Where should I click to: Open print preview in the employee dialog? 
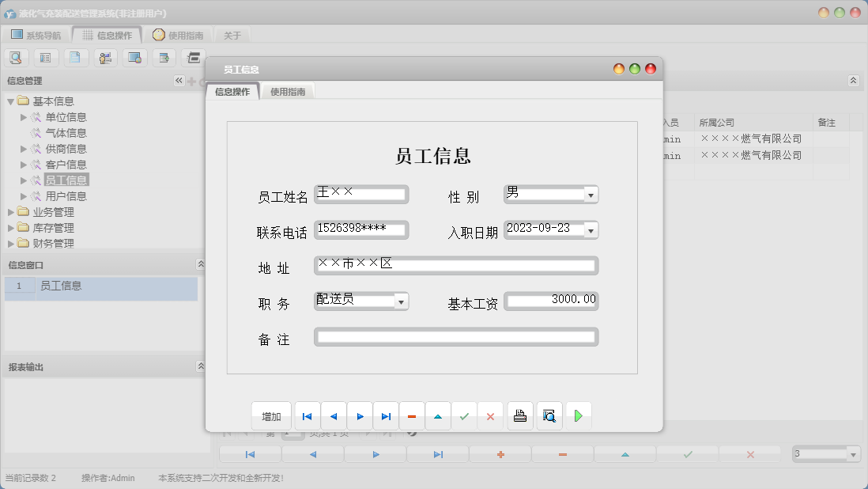coord(549,415)
